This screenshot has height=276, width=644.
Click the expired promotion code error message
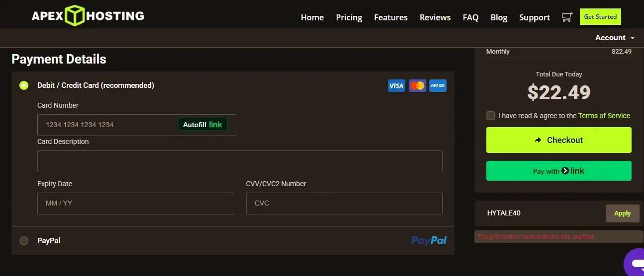coord(535,237)
